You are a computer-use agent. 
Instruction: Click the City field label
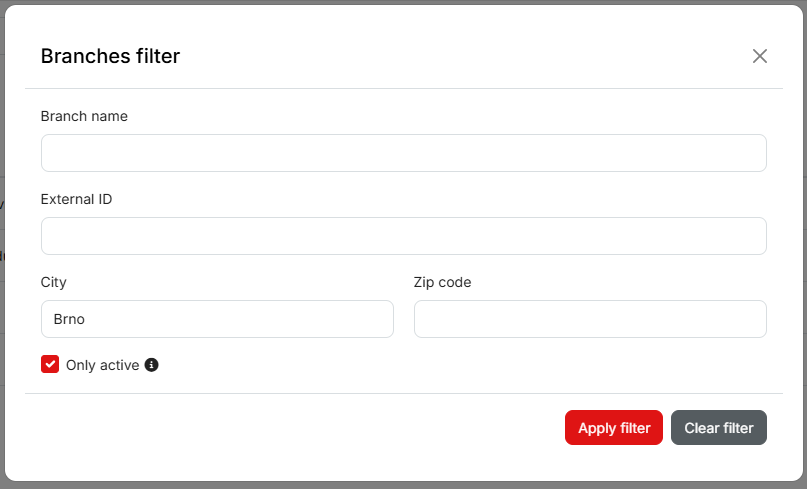pyautogui.click(x=54, y=282)
